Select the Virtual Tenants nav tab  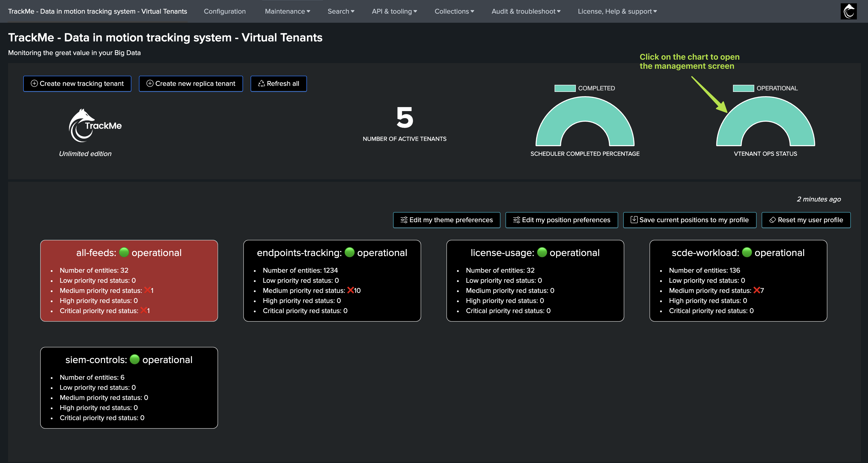[97, 11]
